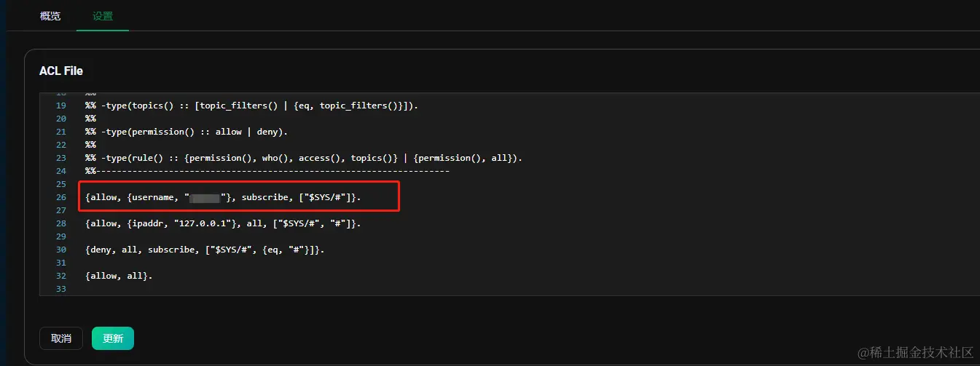
Task: Click the 更新 update button
Action: click(x=113, y=338)
